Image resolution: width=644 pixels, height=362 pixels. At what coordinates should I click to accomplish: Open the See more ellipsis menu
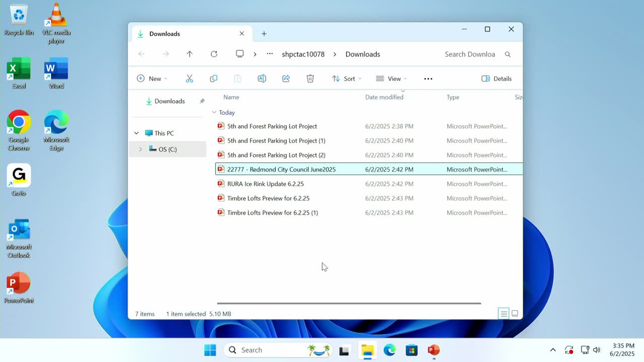tap(428, 78)
